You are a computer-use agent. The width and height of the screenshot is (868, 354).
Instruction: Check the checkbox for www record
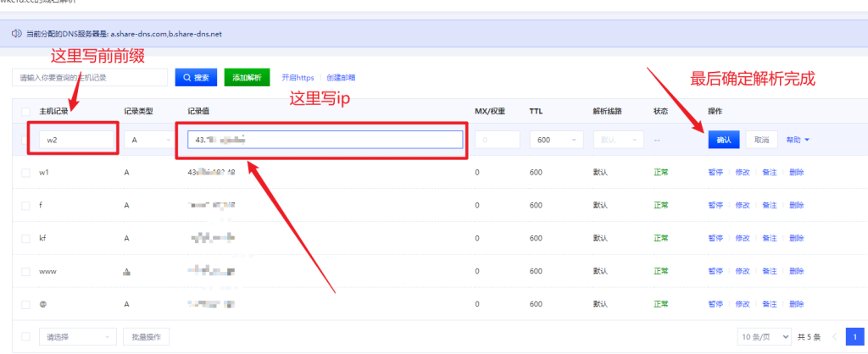25,270
